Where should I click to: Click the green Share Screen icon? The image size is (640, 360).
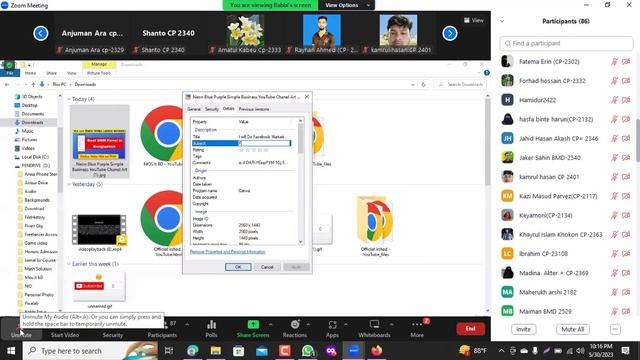pyautogui.click(x=253, y=324)
